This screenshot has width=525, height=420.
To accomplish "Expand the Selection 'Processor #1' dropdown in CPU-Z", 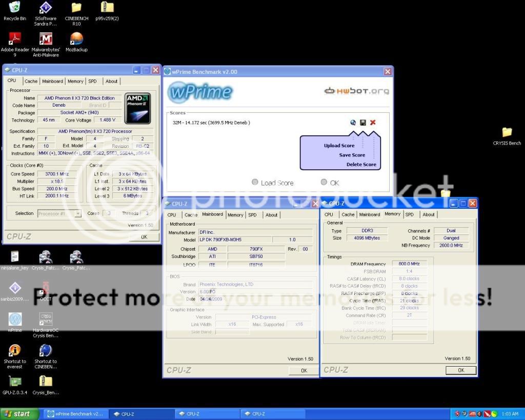I will [x=78, y=213].
